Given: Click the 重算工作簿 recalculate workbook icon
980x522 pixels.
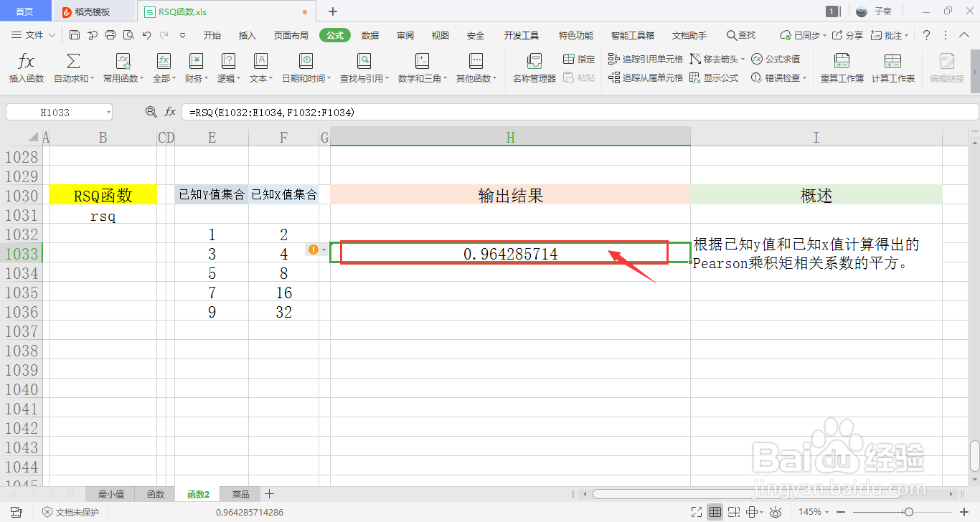Looking at the screenshot, I should pos(842,62).
